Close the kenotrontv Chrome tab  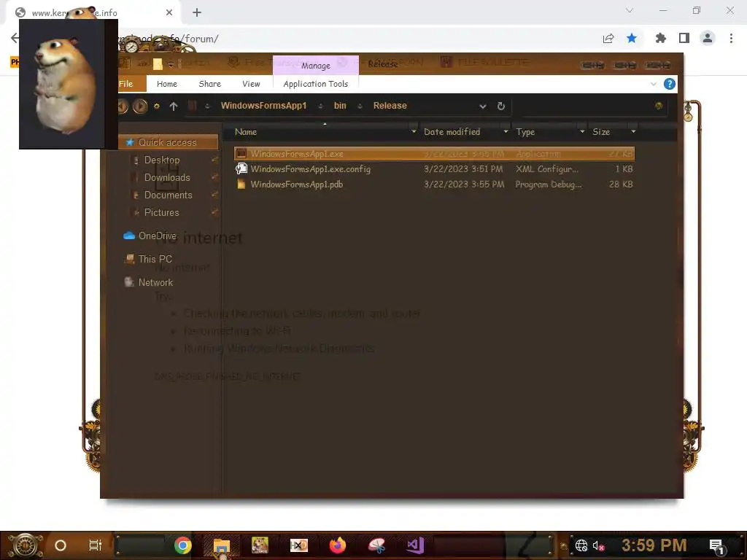tap(169, 12)
